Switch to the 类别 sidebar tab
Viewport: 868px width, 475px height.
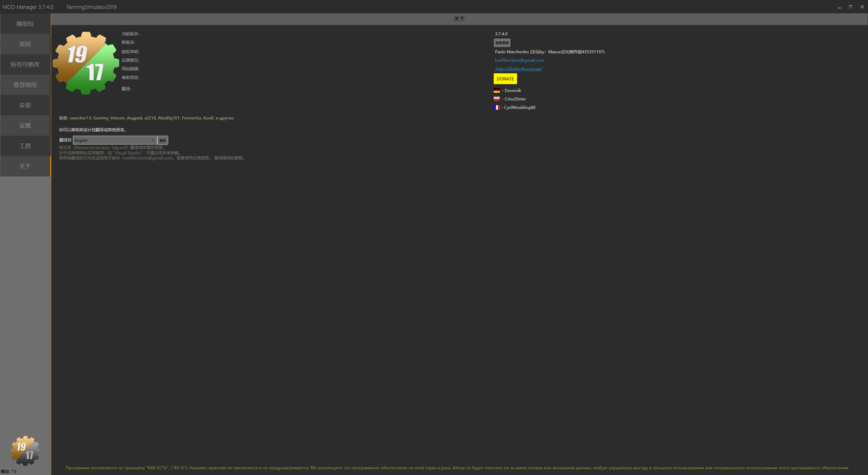(25, 44)
